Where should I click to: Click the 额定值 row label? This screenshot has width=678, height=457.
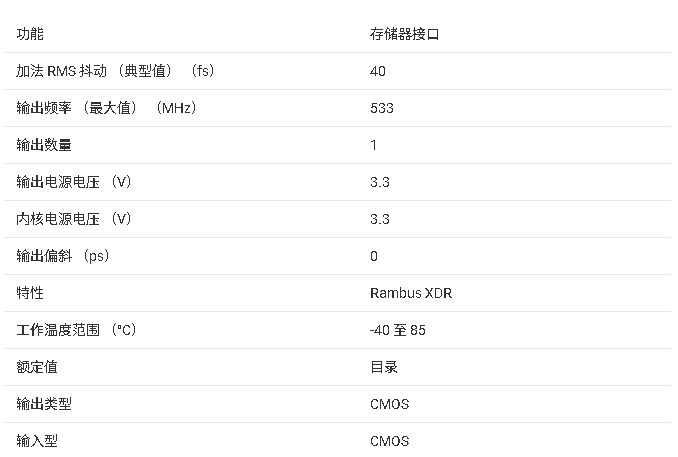[x=37, y=367]
